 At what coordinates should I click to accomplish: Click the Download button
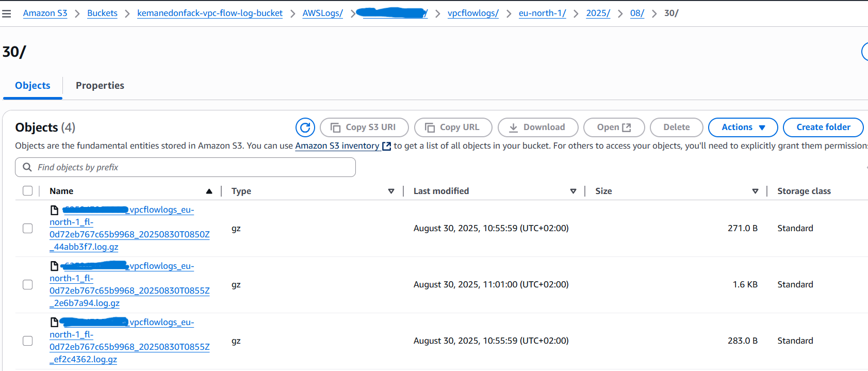tap(538, 127)
